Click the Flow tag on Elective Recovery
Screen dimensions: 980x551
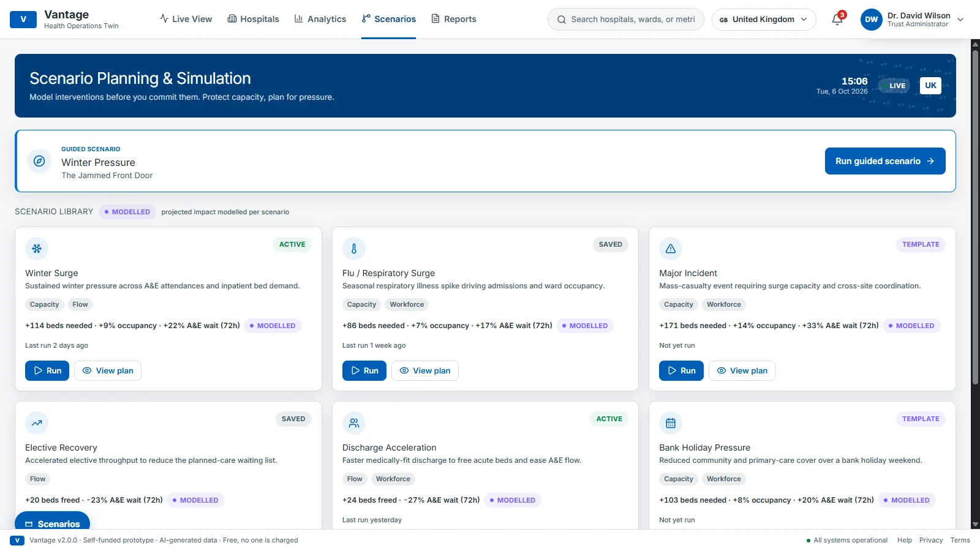point(38,479)
